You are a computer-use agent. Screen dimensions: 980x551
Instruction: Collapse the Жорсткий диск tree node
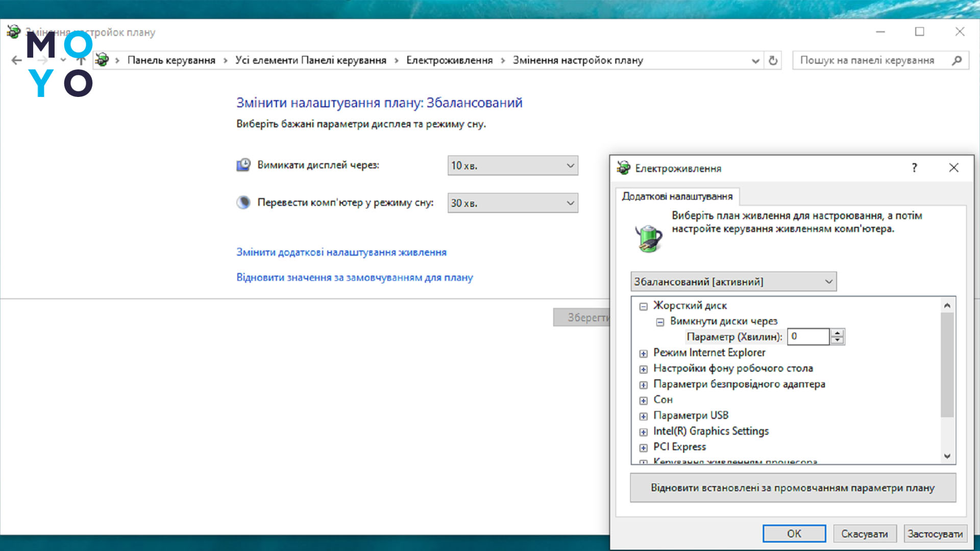click(x=643, y=306)
